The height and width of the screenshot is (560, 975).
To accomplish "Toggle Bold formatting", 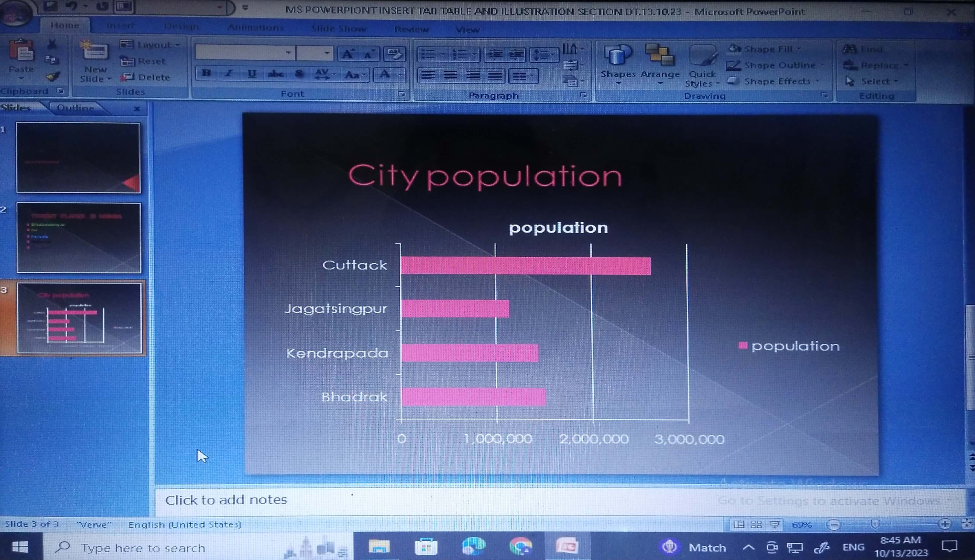I will pos(206,74).
